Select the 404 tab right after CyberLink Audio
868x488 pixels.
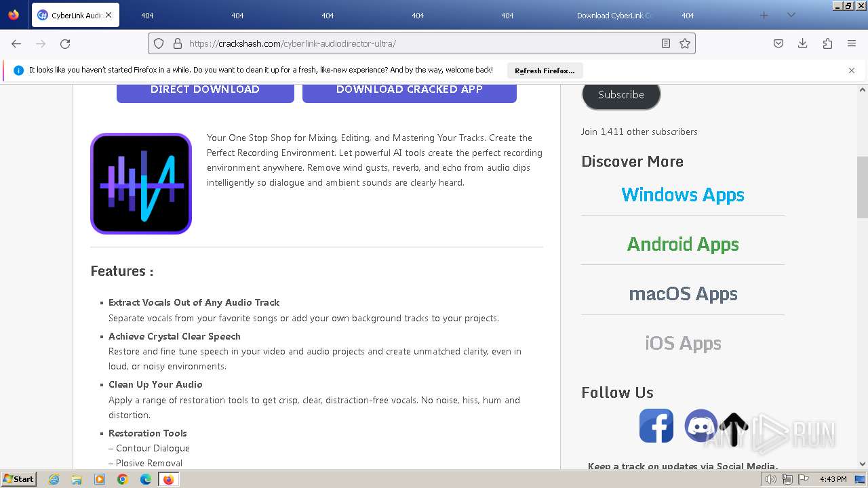tap(147, 16)
